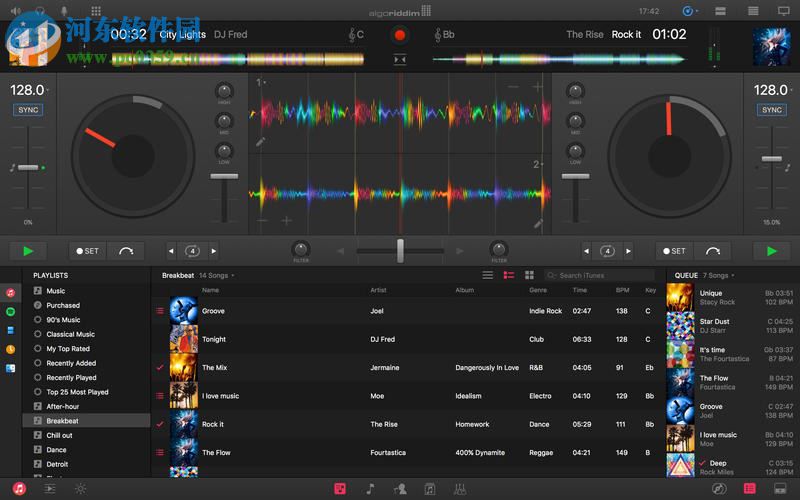The image size is (800, 500).
Task: Select the album note icon in bottom bar
Action: [x=430, y=489]
